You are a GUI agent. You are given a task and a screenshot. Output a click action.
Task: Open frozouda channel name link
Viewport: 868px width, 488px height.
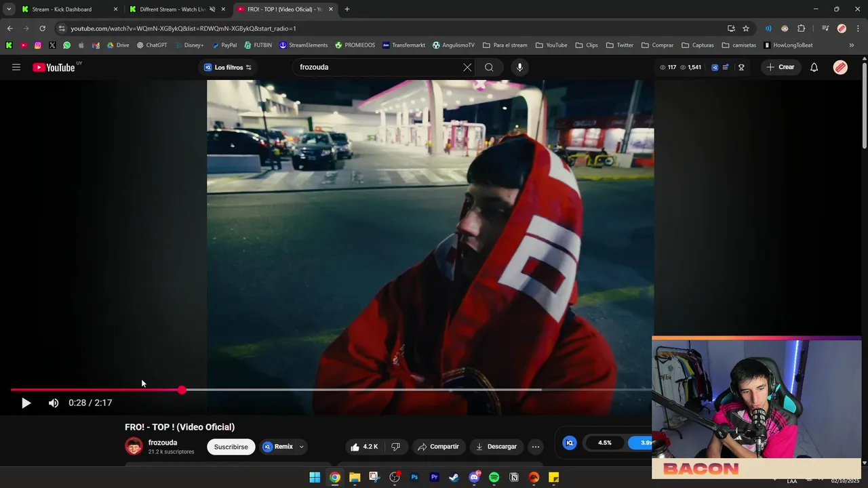[163, 443]
